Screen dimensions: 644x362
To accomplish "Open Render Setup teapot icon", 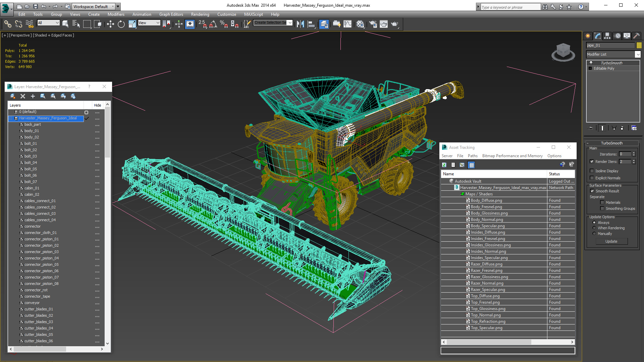I will (x=373, y=24).
